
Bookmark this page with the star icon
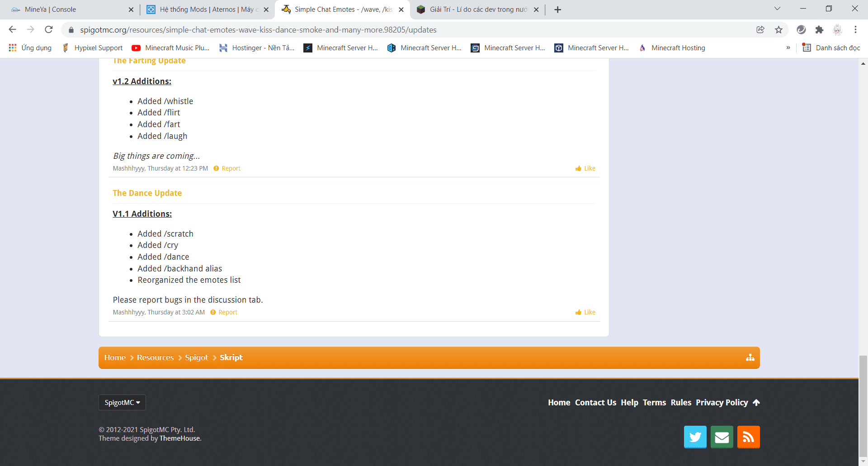(778, 29)
